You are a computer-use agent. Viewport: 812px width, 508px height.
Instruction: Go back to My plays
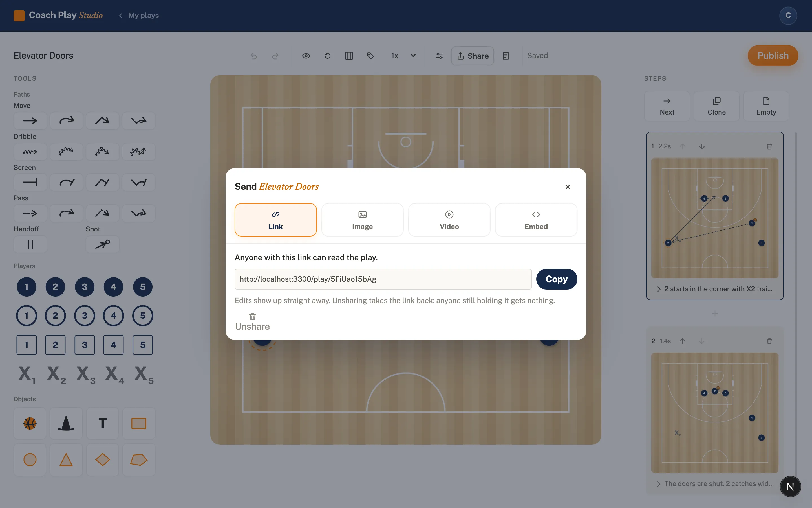point(139,16)
